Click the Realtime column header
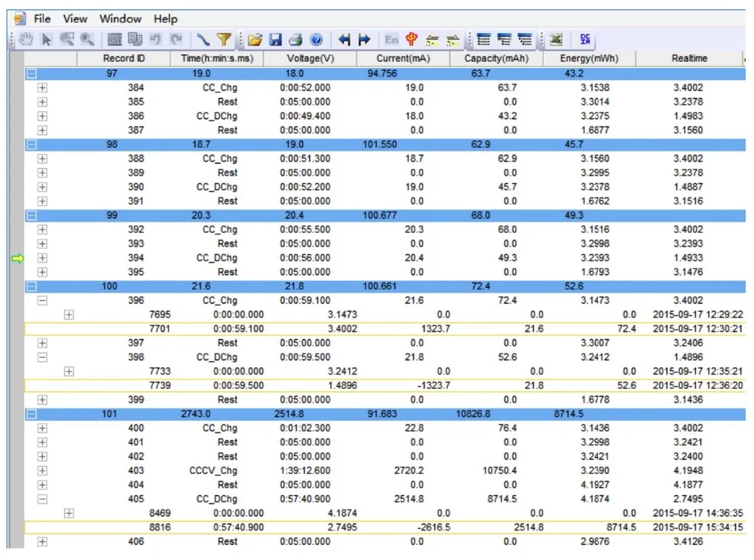The width and height of the screenshot is (754, 560). pos(690,58)
